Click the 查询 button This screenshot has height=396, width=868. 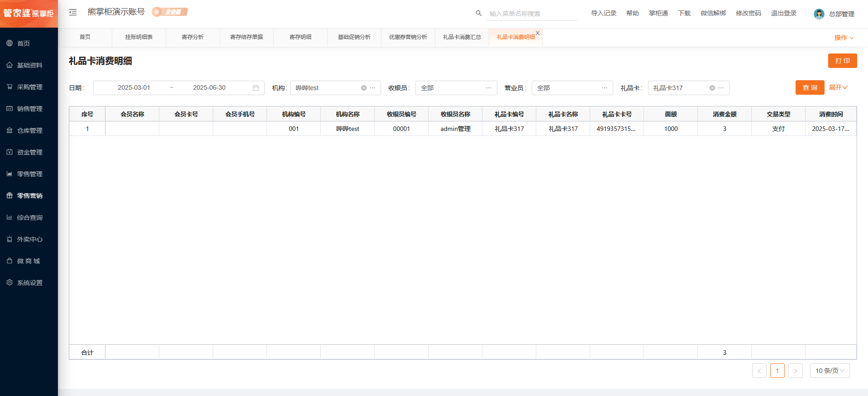pyautogui.click(x=810, y=87)
